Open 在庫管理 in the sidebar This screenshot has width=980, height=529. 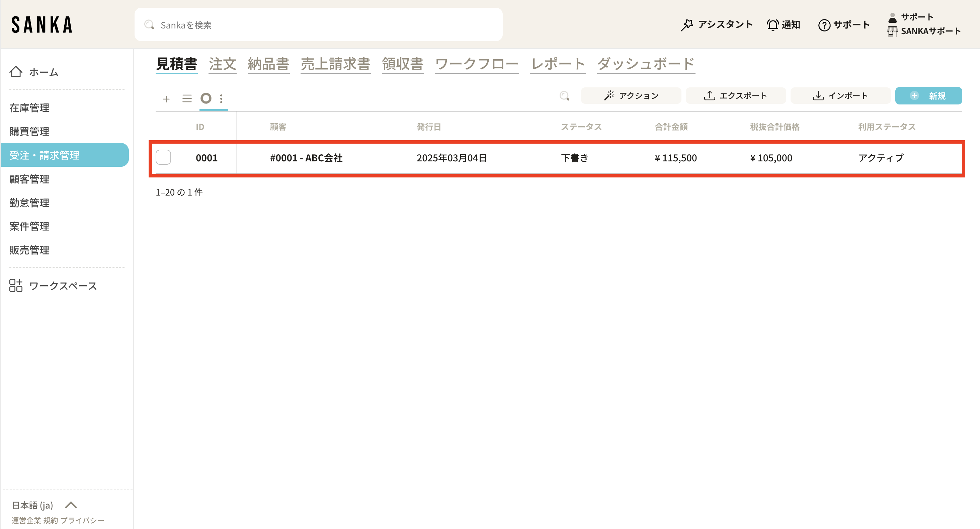[x=29, y=108]
